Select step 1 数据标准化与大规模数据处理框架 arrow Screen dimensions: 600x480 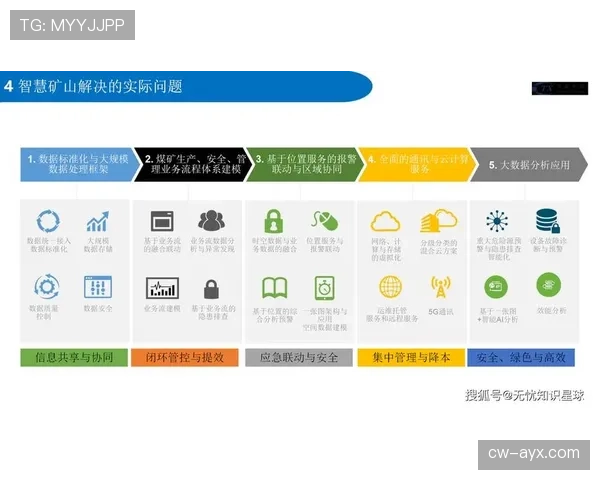[x=81, y=164]
